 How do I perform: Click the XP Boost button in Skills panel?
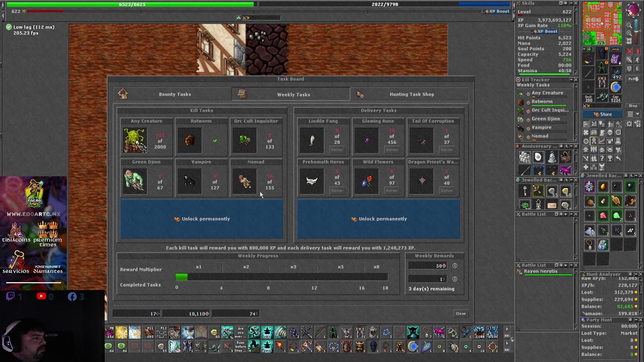click(x=545, y=32)
